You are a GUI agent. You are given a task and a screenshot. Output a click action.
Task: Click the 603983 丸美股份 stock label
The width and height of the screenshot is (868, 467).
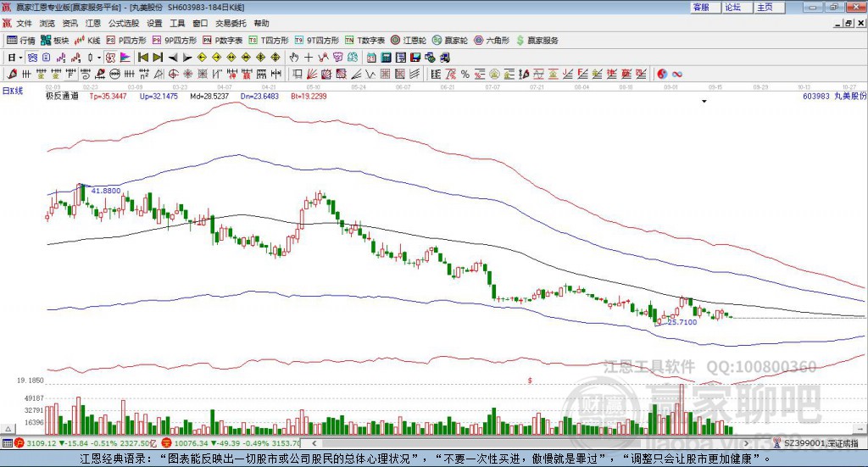(x=834, y=97)
